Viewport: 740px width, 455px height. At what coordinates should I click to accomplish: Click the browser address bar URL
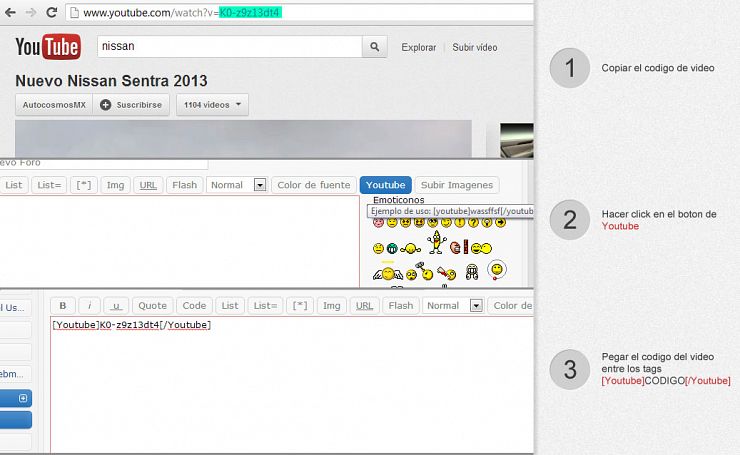299,13
